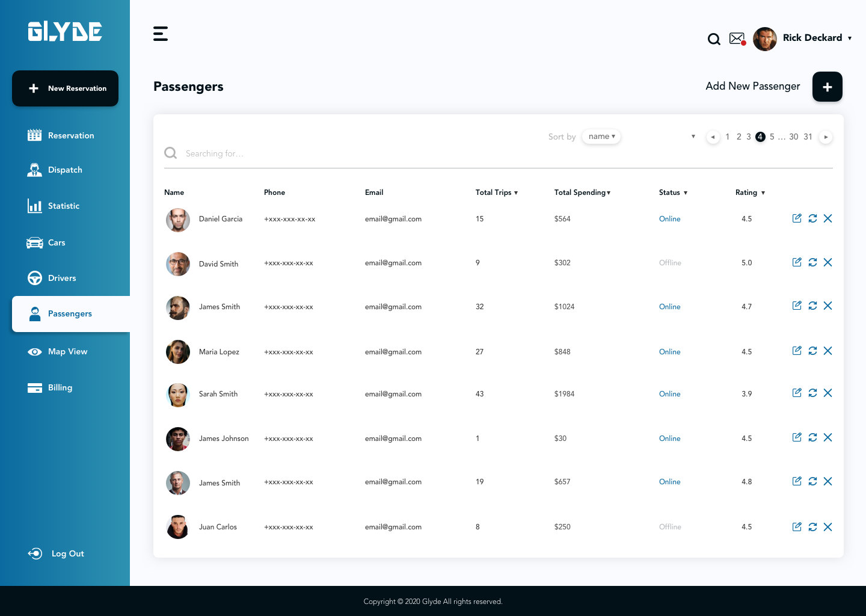
Task: Click the Searching for input field
Action: point(499,153)
